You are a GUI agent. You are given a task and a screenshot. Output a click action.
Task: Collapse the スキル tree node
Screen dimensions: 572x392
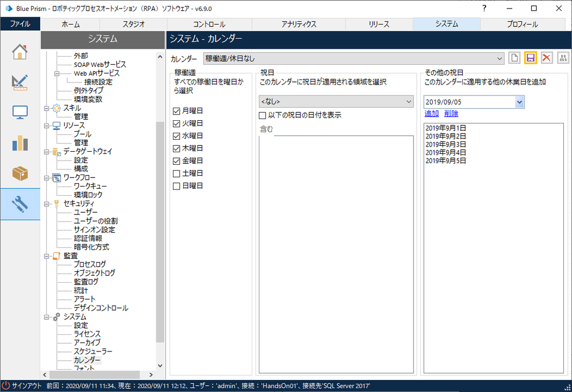pyautogui.click(x=46, y=108)
